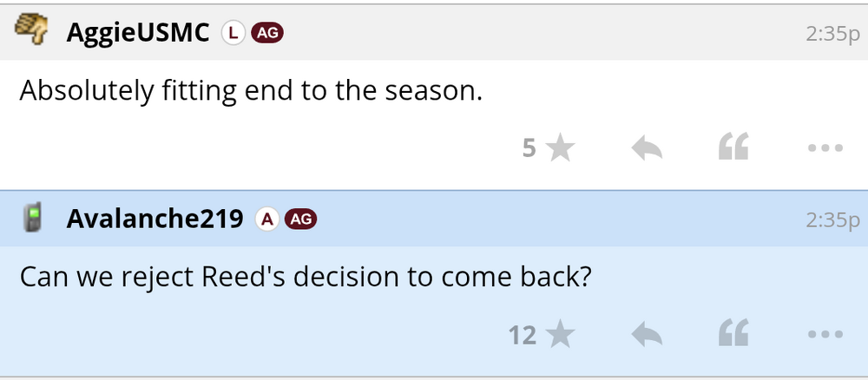Quote AggieUSMC's post
The height and width of the screenshot is (380, 868).
(x=733, y=148)
